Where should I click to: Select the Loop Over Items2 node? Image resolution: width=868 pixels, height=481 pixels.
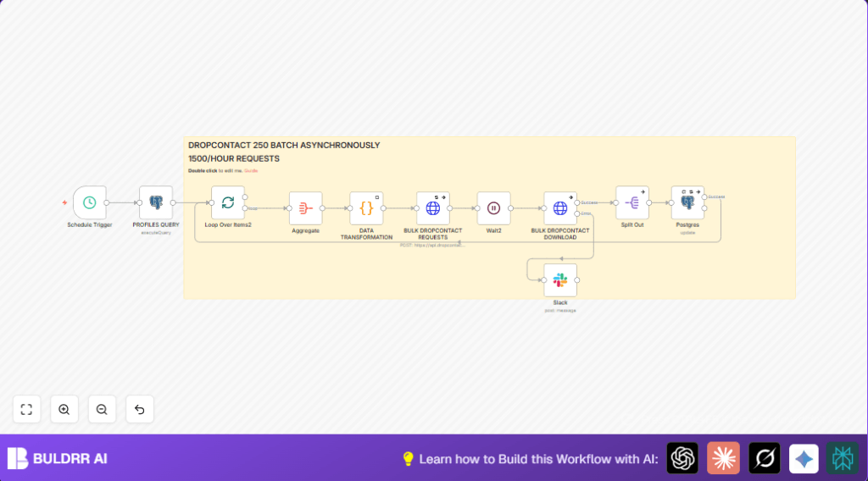coord(228,202)
